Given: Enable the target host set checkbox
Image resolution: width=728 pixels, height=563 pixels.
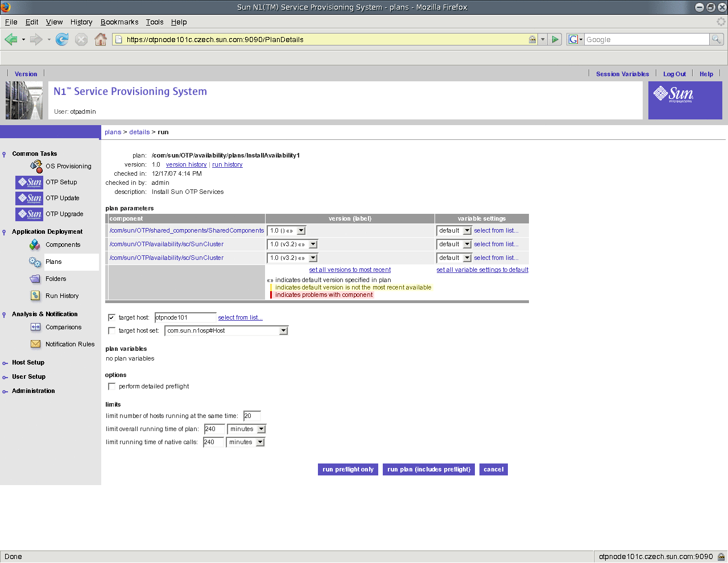Looking at the screenshot, I should pyautogui.click(x=111, y=330).
